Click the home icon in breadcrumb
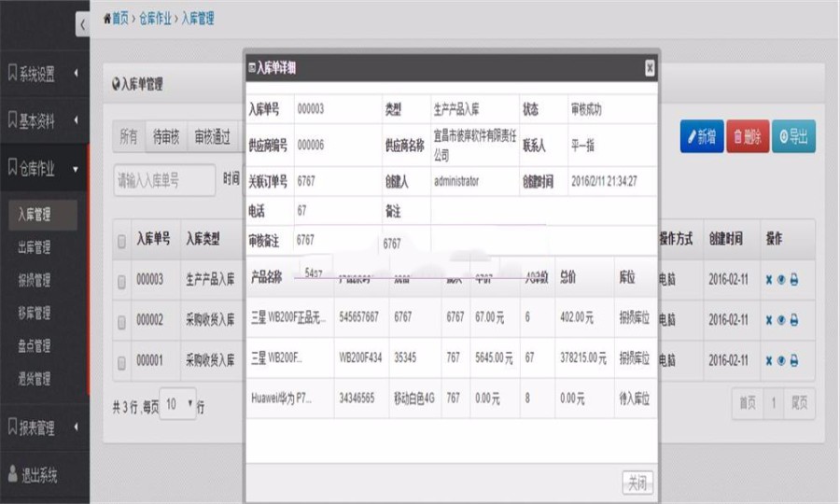The image size is (840, 504). 107,19
